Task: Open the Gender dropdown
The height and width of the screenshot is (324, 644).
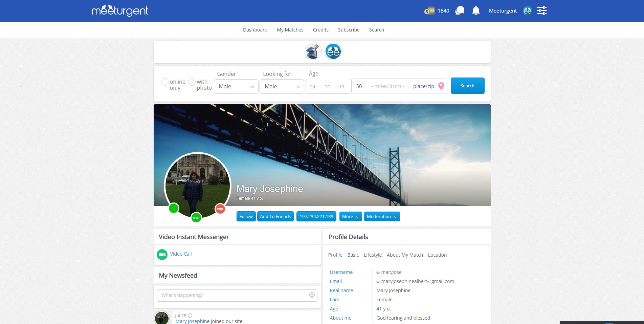Action: click(236, 86)
